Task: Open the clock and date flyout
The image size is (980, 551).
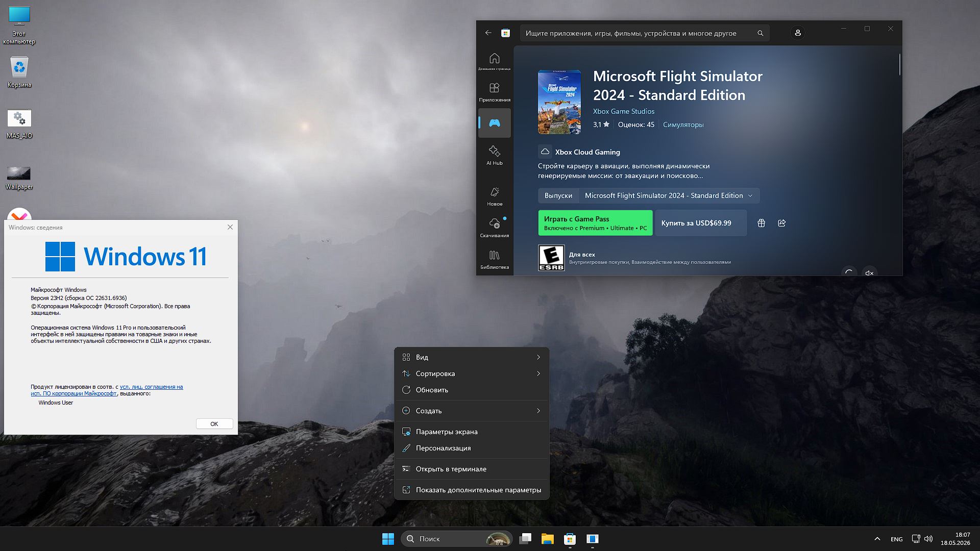Action: [955, 539]
